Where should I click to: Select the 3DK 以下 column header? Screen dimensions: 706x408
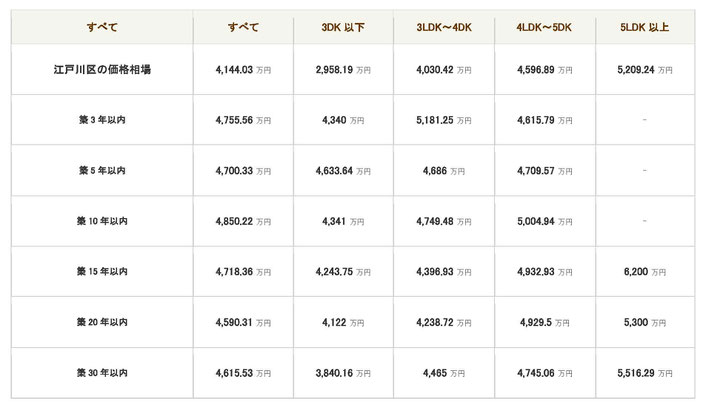coord(343,27)
